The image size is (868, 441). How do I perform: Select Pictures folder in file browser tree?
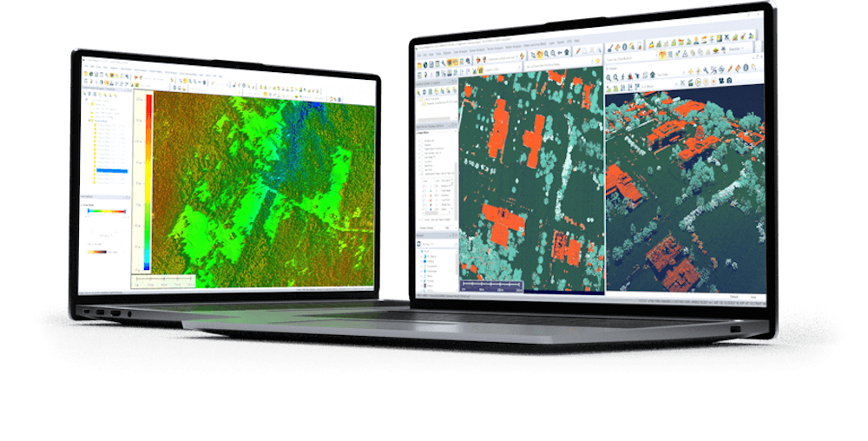coord(431,280)
